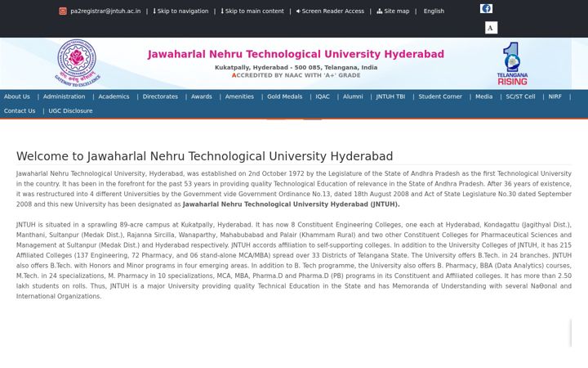Click the pa2registrar@jntuh.ac.in email link
The height and width of the screenshot is (368, 588).
[x=105, y=11]
